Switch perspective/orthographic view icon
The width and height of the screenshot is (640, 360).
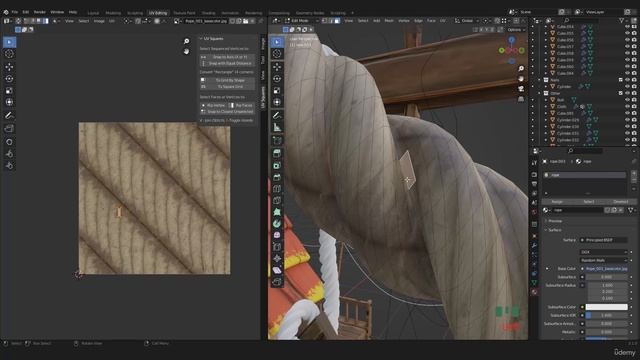click(x=521, y=99)
